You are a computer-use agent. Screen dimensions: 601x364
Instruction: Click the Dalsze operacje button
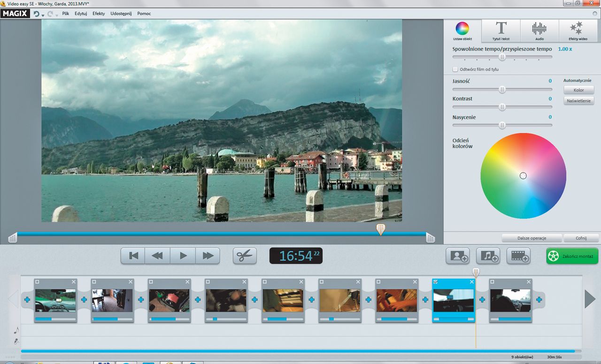pyautogui.click(x=531, y=238)
